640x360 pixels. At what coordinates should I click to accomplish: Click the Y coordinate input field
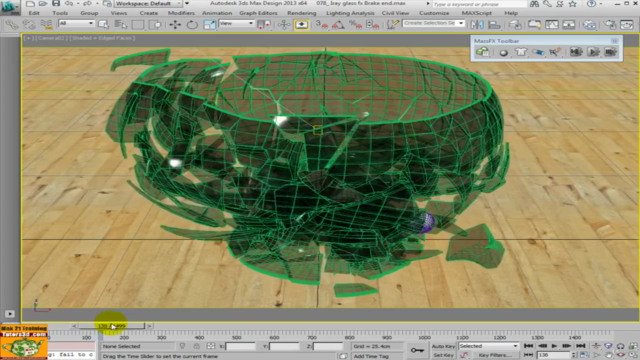(284, 346)
